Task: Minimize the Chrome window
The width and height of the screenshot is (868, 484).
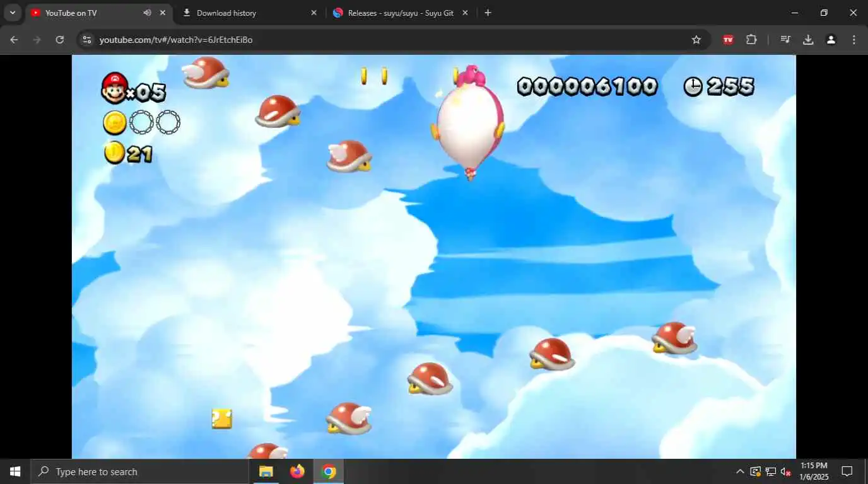Action: pyautogui.click(x=795, y=13)
